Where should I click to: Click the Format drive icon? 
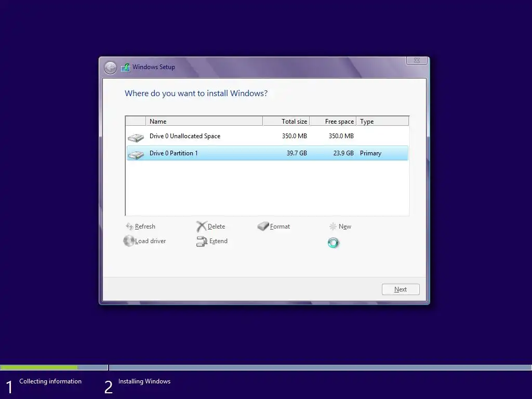(263, 226)
